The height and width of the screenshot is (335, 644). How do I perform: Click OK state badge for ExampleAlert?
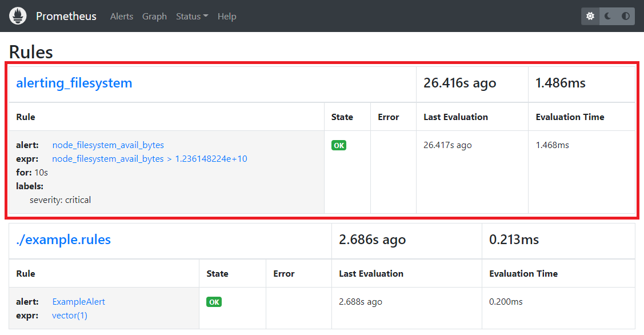pyautogui.click(x=214, y=302)
